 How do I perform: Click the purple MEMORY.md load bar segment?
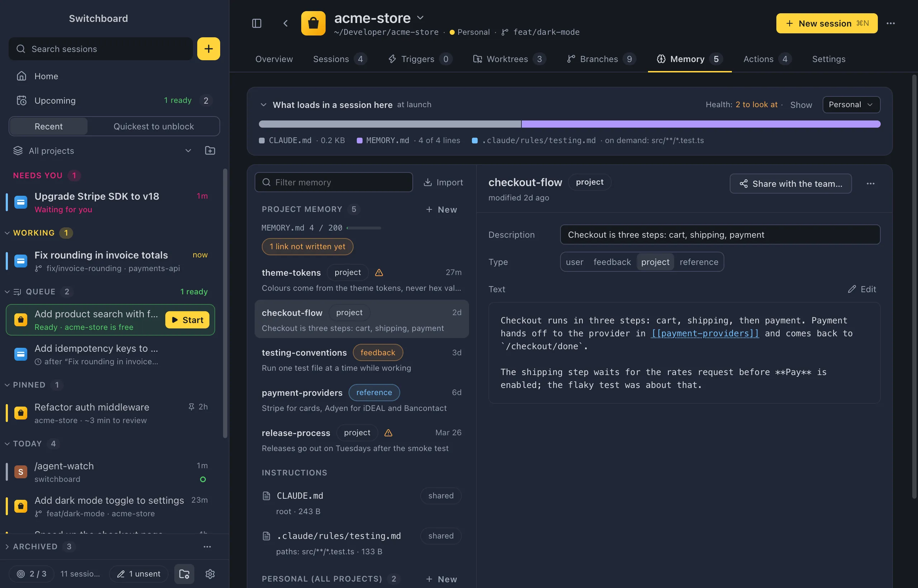701,124
